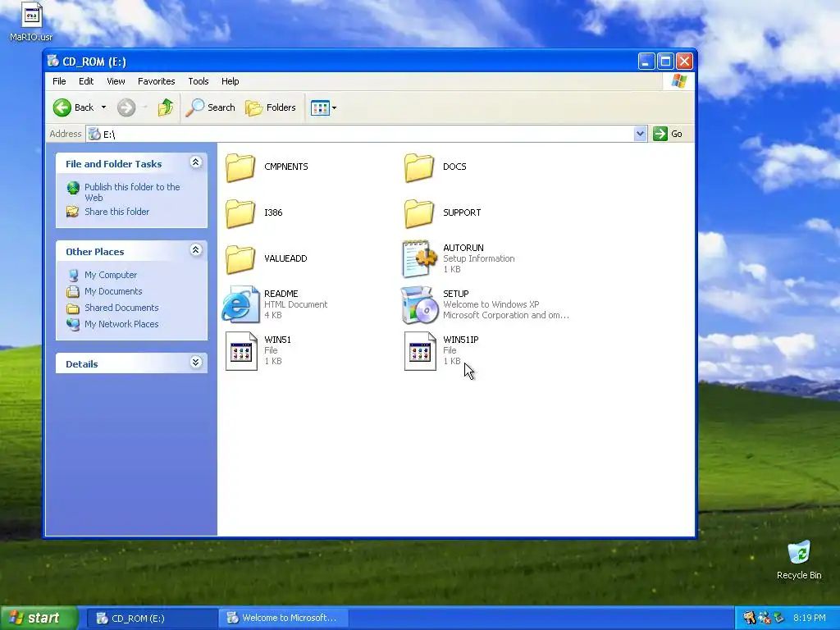Viewport: 840px width, 630px height.
Task: Open the View menu
Action: (x=116, y=81)
